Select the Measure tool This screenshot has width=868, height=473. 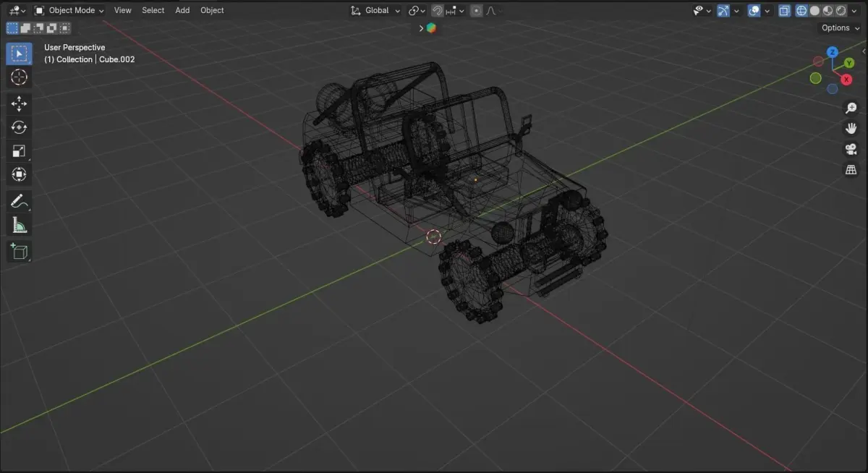click(x=19, y=225)
